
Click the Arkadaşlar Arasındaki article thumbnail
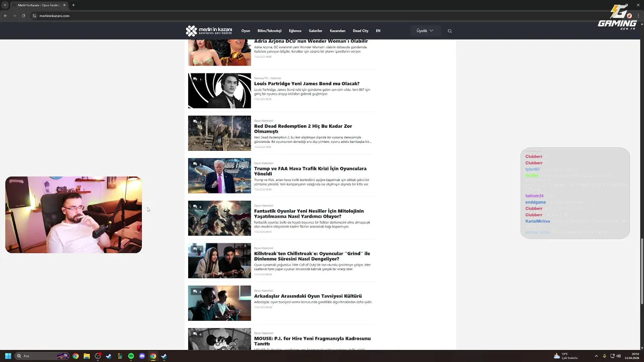coord(219,303)
